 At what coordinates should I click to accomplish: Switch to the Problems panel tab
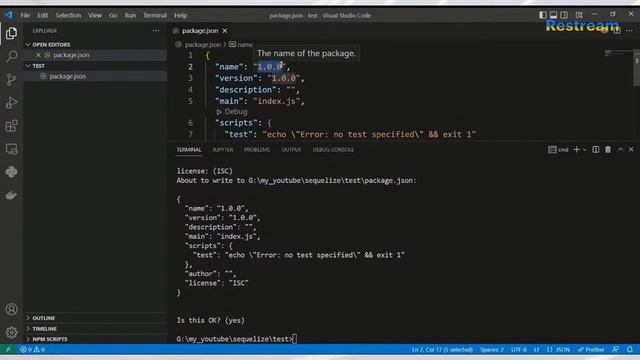[x=257, y=150]
